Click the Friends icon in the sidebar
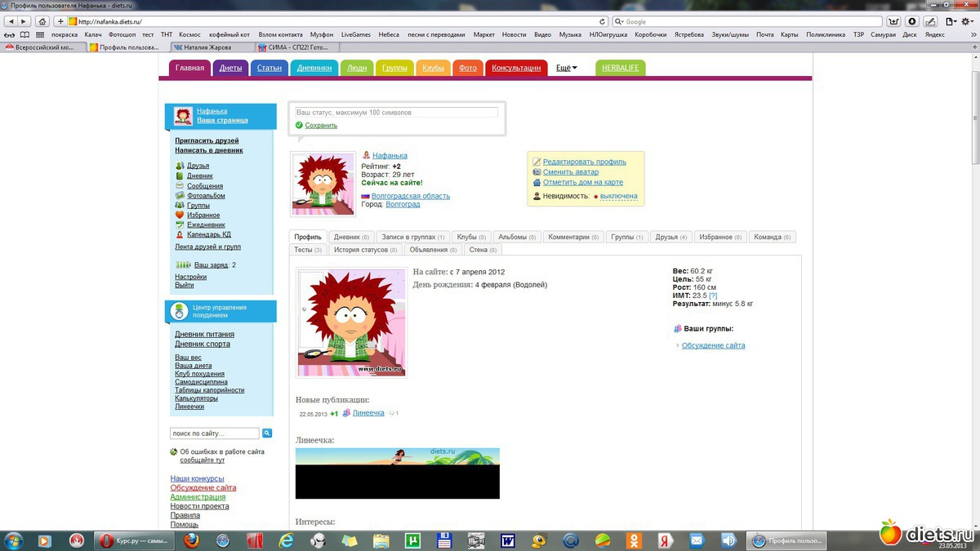The height and width of the screenshot is (551, 980). click(x=180, y=166)
